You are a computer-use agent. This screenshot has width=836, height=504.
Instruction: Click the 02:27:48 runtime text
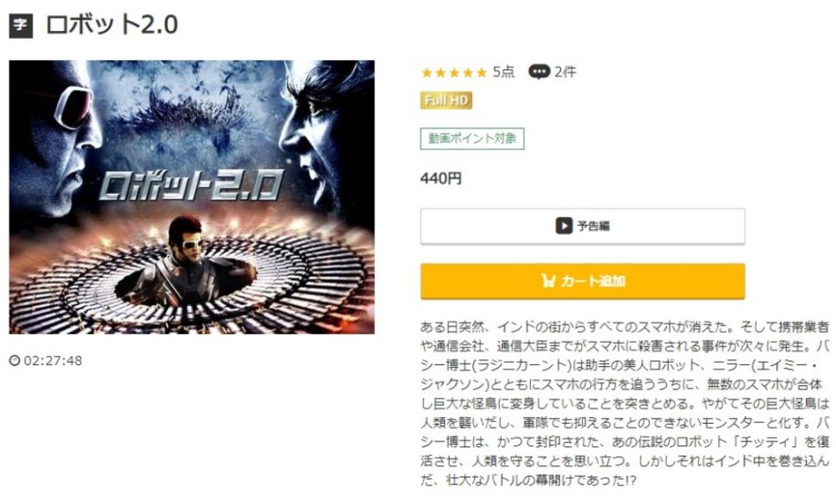53,361
